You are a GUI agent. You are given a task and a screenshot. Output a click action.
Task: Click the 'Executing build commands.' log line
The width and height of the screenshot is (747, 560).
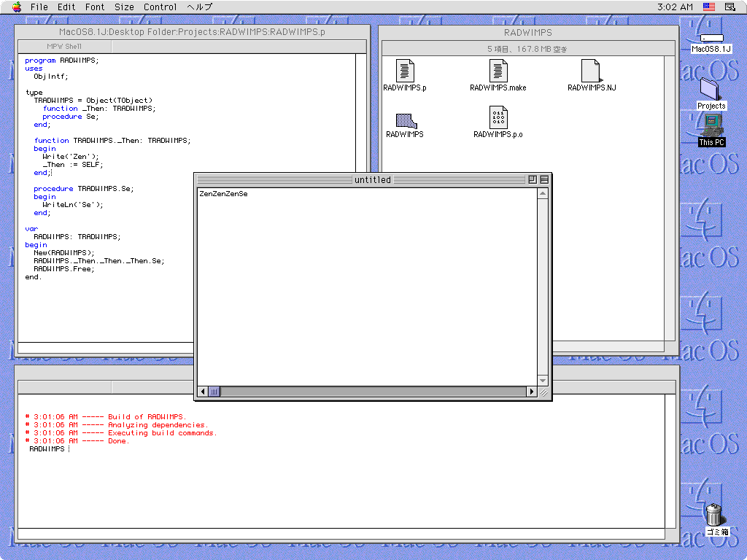(x=120, y=433)
